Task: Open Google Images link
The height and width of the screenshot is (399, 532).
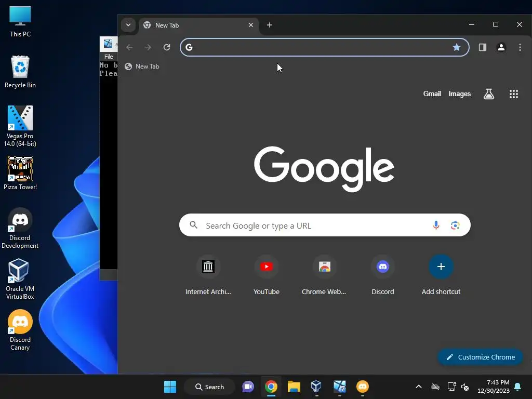Action: tap(460, 94)
